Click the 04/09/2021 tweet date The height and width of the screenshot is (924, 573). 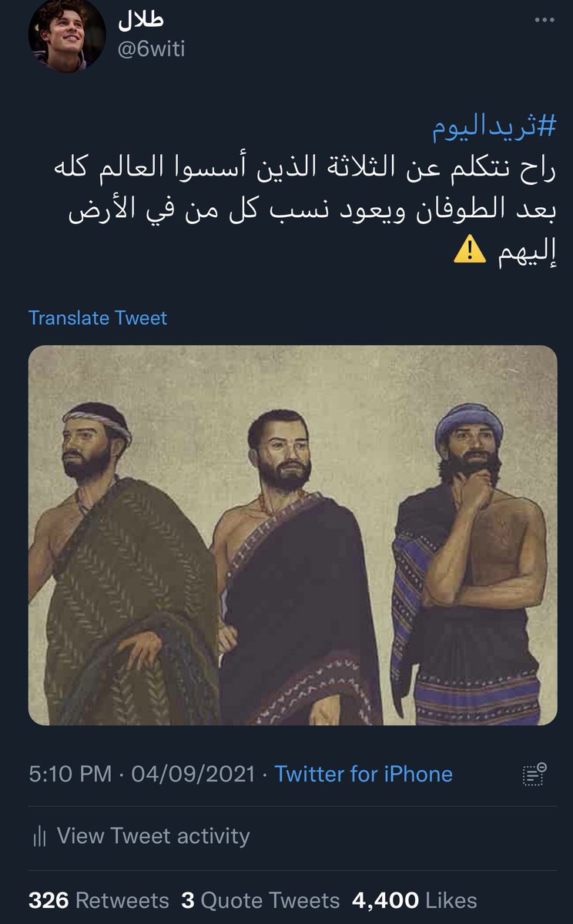(193, 774)
